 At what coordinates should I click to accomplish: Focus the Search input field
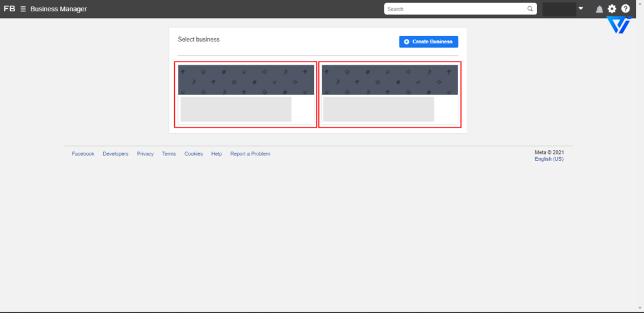point(460,9)
